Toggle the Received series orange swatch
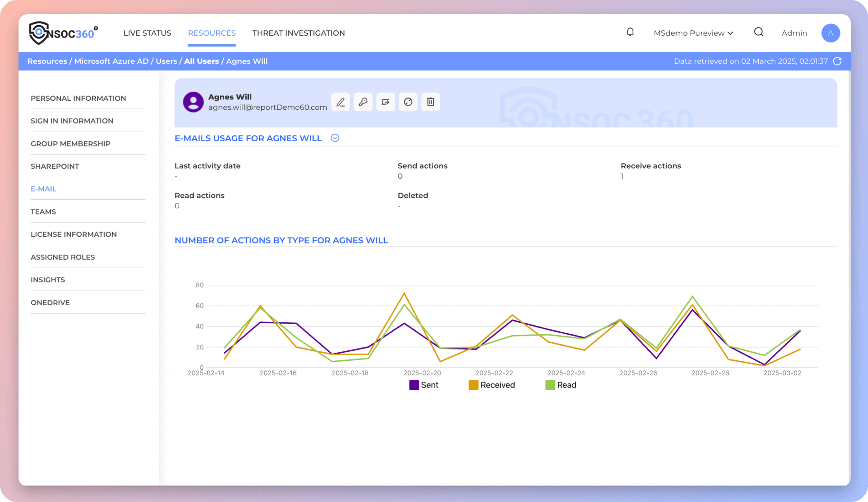The image size is (868, 502). coord(473,385)
